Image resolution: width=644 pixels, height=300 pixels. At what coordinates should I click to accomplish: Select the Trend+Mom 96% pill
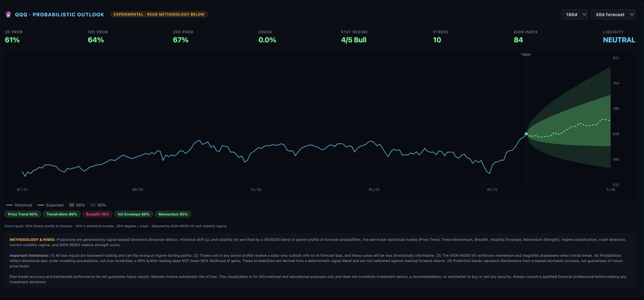(x=62, y=214)
